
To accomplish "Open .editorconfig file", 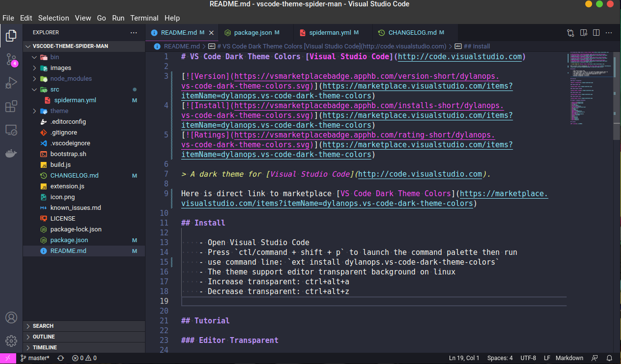I will click(x=84, y=121).
